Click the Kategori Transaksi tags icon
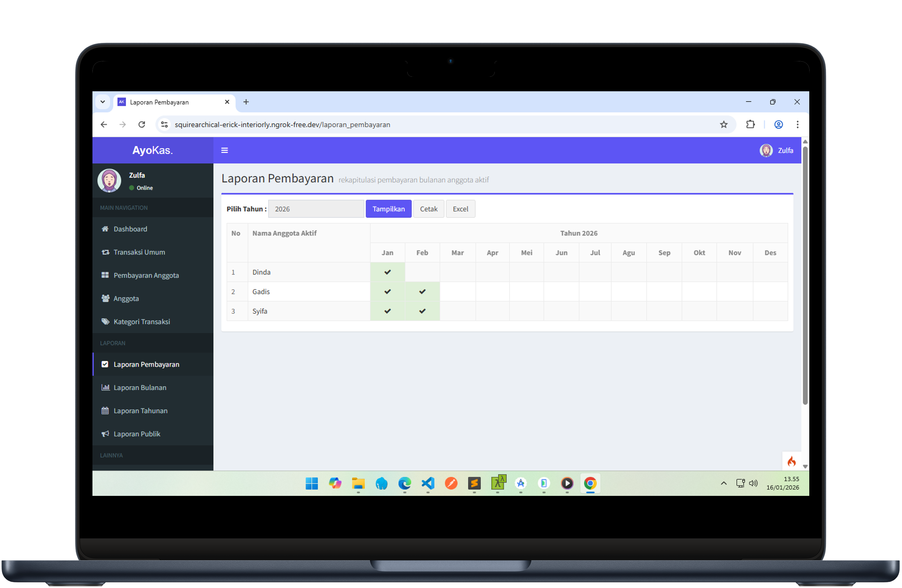 coord(105,321)
